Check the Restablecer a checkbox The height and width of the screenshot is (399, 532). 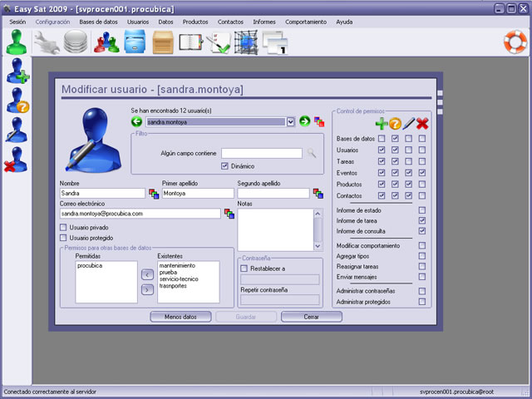(x=244, y=268)
